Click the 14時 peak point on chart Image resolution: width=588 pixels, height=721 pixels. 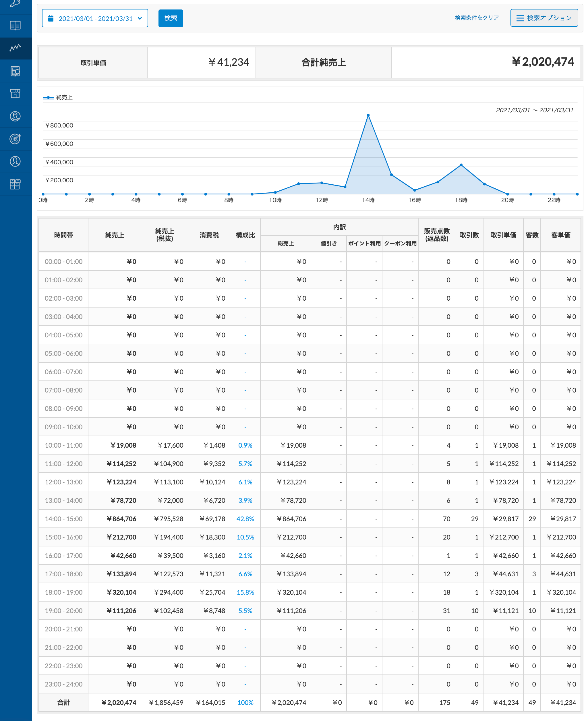click(368, 115)
